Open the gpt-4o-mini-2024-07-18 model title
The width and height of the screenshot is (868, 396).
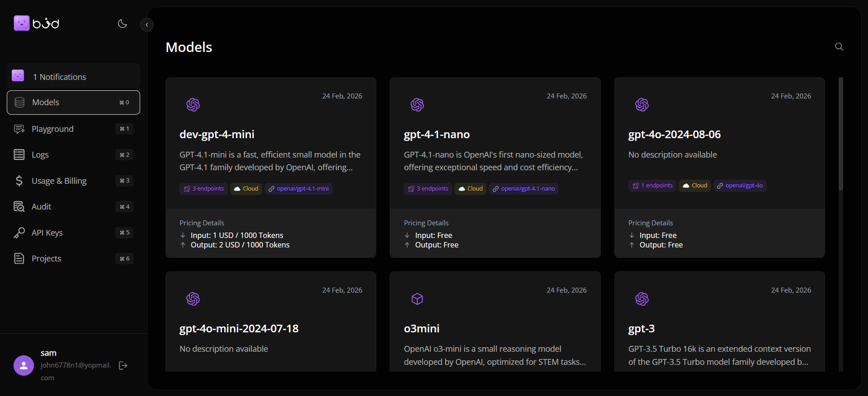point(239,329)
